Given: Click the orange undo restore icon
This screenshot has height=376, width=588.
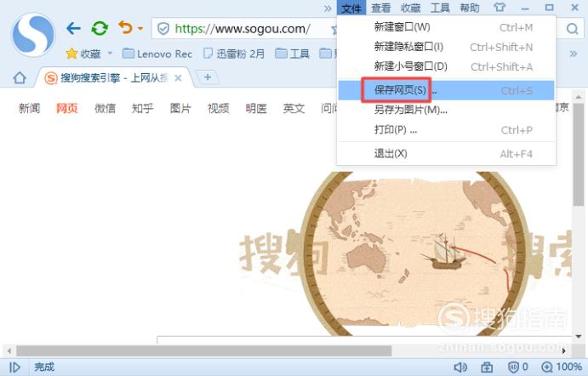Looking at the screenshot, I should coord(126,27).
